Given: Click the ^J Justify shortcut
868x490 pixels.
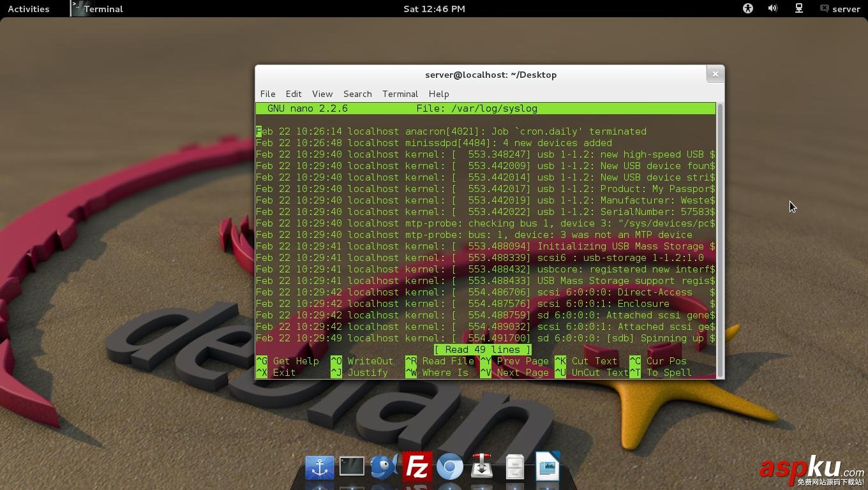Looking at the screenshot, I should (x=359, y=373).
